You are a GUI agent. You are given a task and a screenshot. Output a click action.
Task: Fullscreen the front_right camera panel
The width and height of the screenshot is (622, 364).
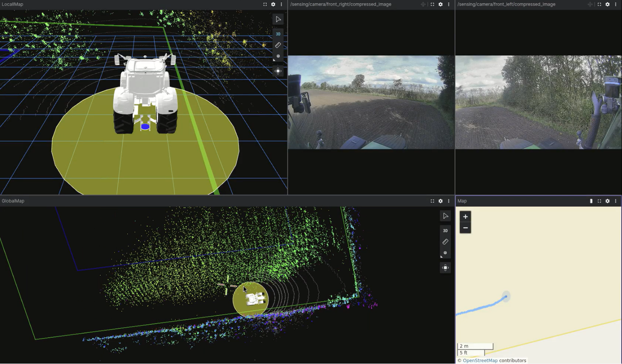click(432, 4)
